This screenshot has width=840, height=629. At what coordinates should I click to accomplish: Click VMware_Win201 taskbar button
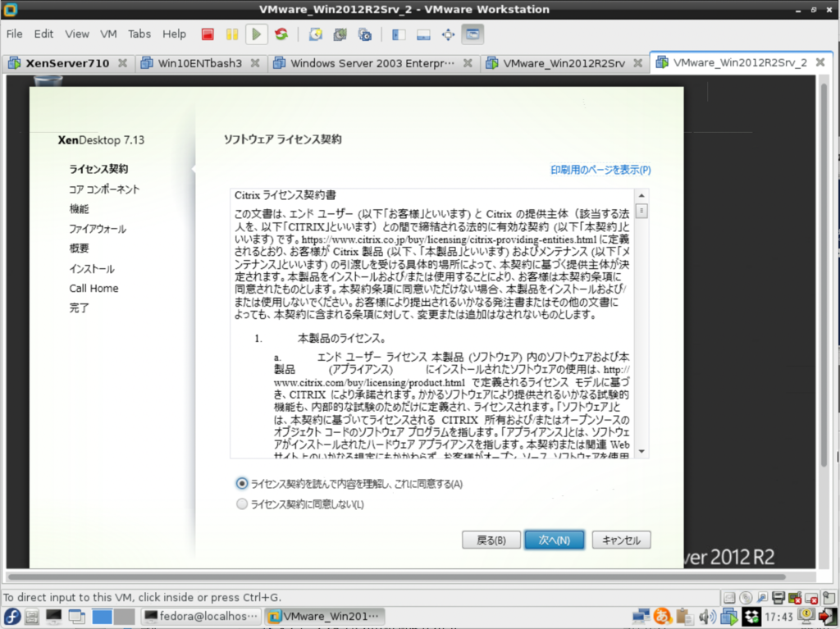coord(324,617)
